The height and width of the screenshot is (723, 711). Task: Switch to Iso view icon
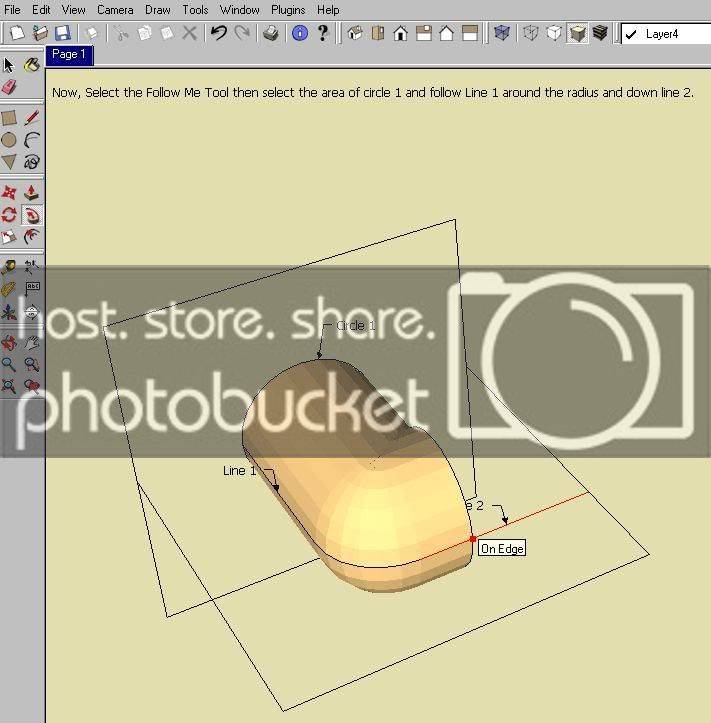355,33
